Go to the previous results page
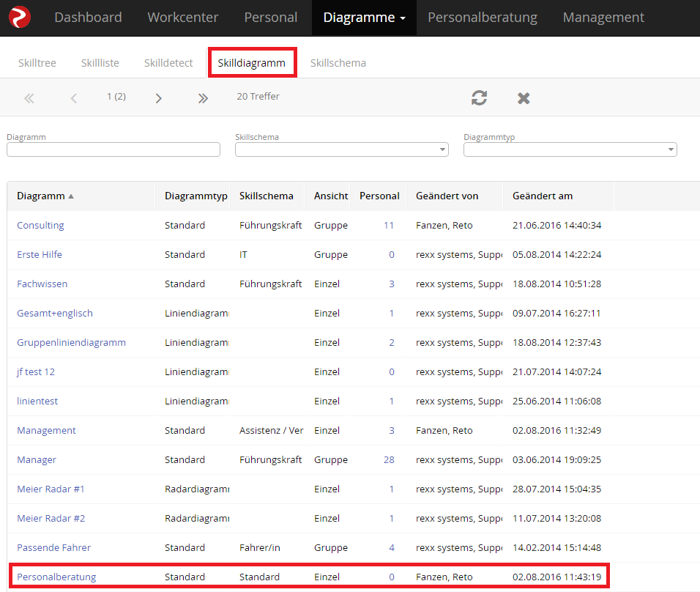The height and width of the screenshot is (592, 700). [74, 98]
